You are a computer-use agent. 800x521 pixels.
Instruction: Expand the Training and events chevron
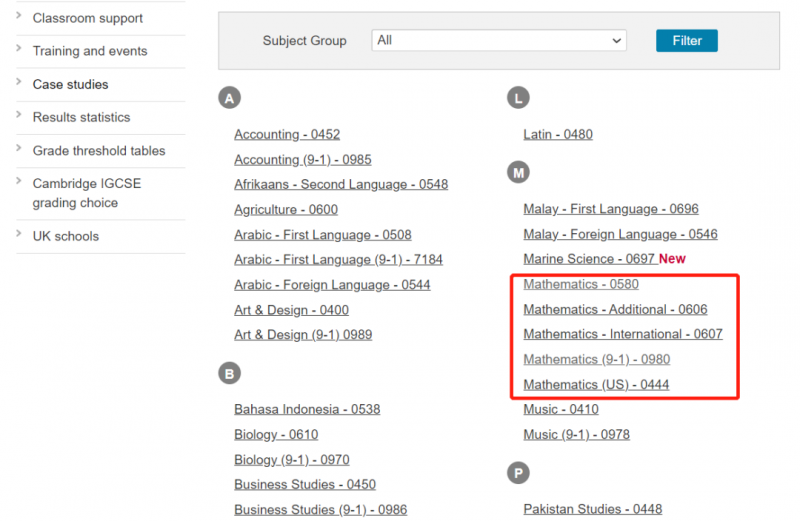point(19,48)
